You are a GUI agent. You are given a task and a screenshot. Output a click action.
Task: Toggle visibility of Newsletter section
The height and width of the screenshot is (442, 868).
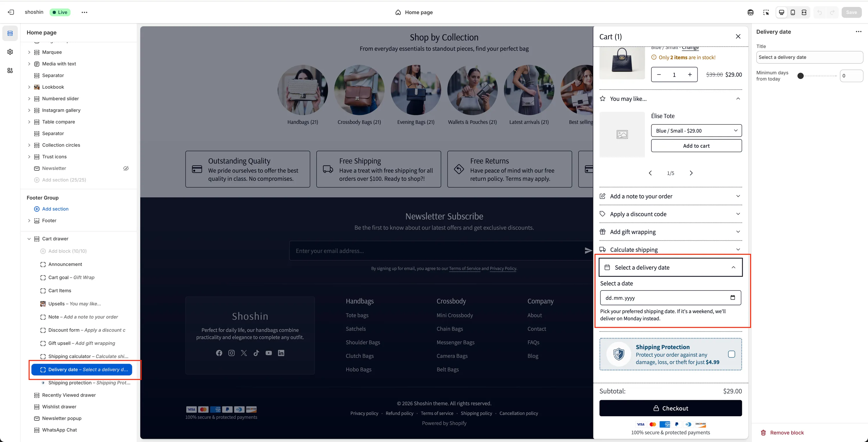click(126, 168)
